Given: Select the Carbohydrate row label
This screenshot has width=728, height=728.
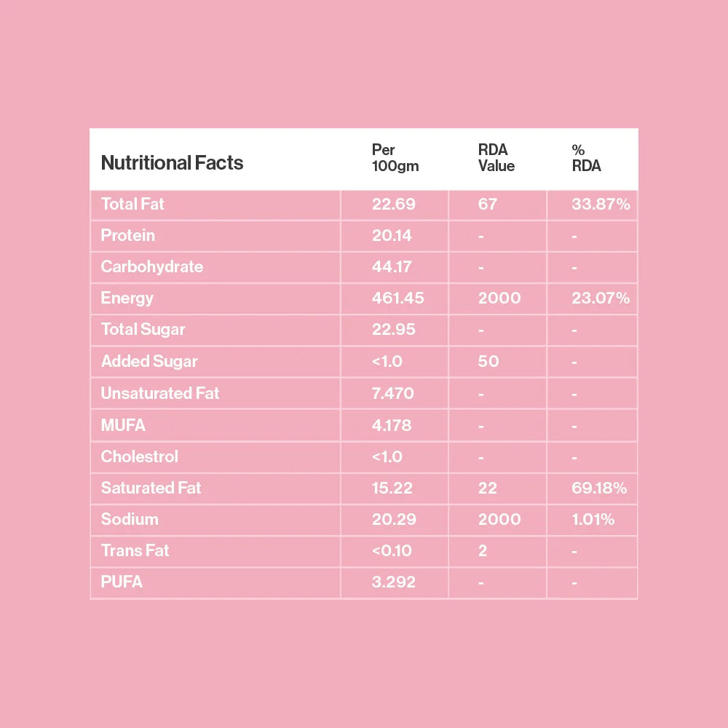Looking at the screenshot, I should [151, 267].
